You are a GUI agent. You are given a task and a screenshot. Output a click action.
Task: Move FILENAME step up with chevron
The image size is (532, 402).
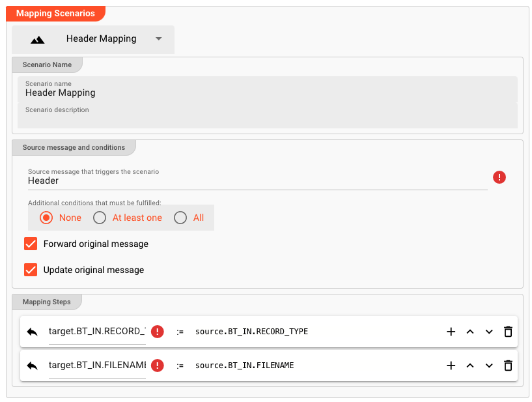(x=470, y=366)
